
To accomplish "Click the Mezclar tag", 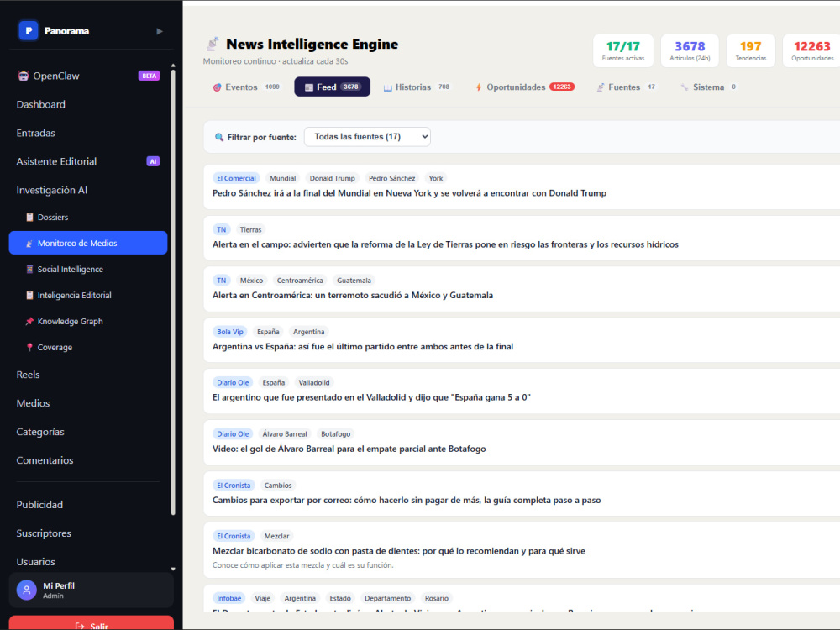I will 276,536.
